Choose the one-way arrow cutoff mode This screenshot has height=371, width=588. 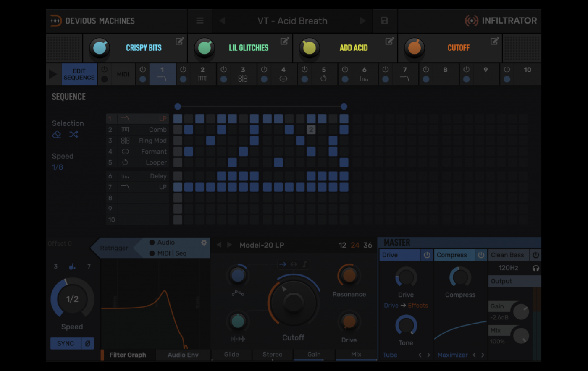coord(283,264)
